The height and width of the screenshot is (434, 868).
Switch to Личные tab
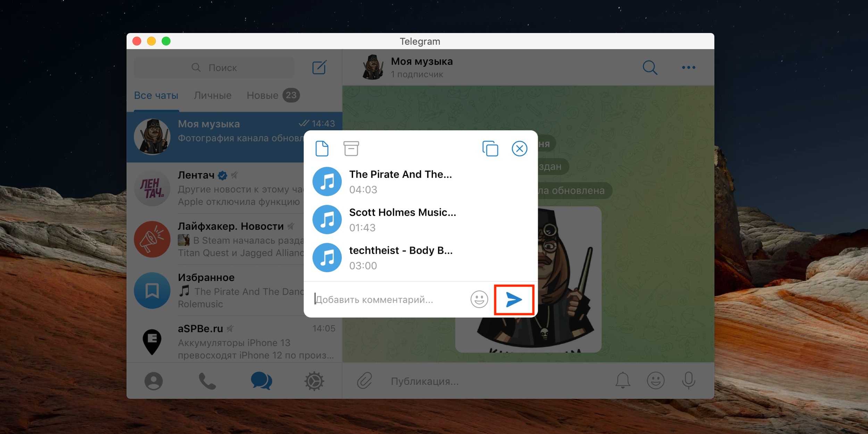(212, 95)
